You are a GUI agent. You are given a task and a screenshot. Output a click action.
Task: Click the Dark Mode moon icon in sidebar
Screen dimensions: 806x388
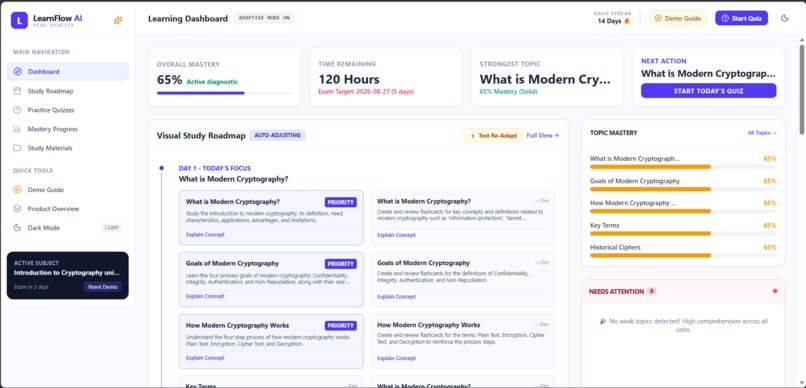tap(17, 228)
